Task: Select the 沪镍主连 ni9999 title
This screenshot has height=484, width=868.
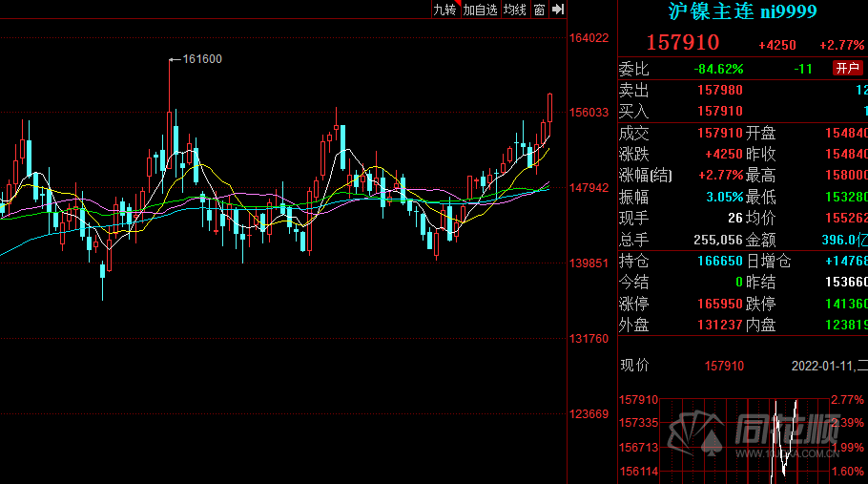Action: pyautogui.click(x=742, y=11)
